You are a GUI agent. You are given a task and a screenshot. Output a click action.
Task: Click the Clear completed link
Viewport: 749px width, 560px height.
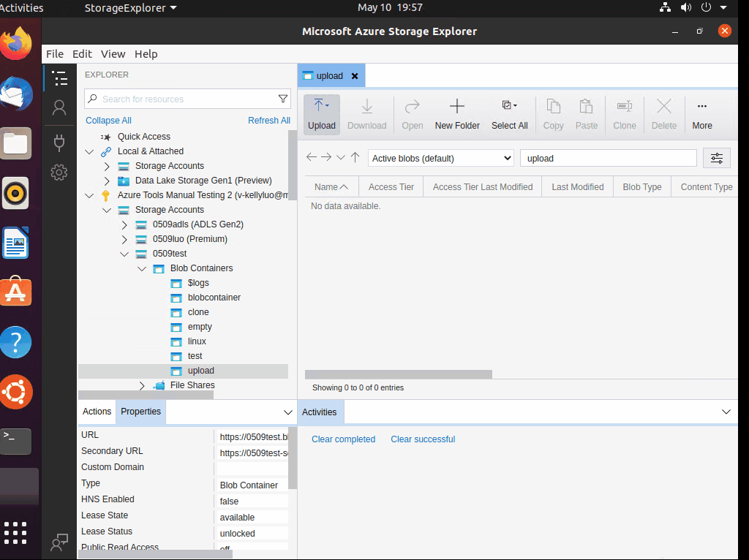[344, 439]
